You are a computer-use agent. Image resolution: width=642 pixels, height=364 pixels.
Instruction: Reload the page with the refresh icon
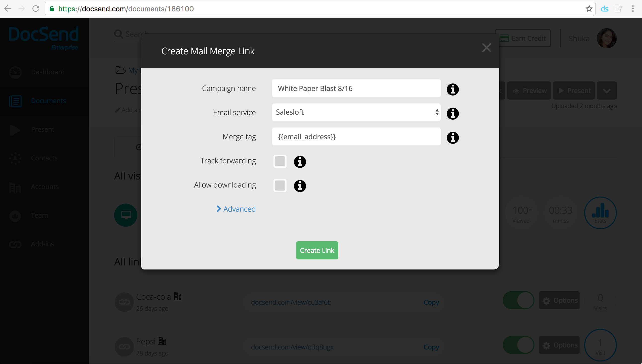pos(36,9)
